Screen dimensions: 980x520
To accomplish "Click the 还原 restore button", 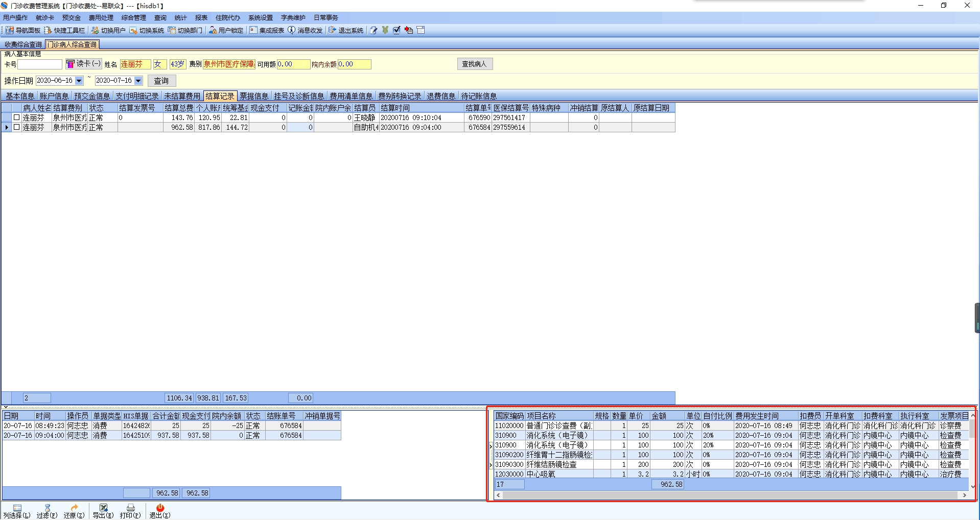I will 74,511.
